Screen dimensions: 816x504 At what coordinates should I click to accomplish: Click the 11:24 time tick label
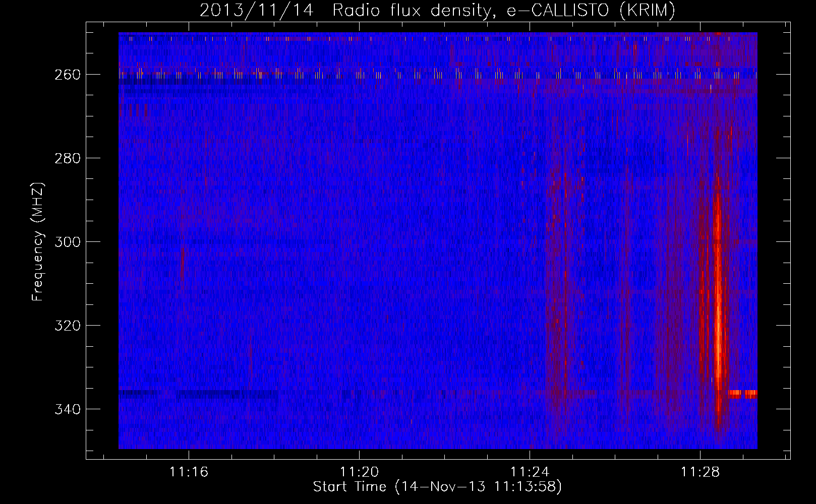click(530, 472)
